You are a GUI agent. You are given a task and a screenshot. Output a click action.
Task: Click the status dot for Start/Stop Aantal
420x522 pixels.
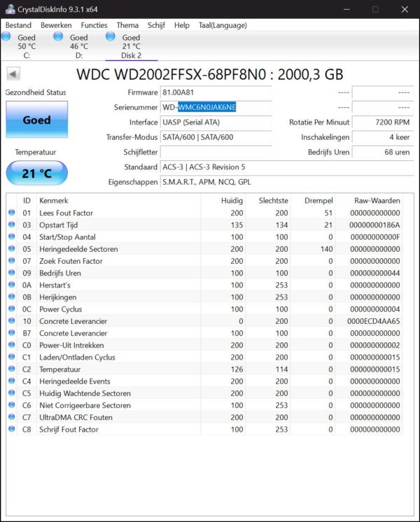[12, 237]
